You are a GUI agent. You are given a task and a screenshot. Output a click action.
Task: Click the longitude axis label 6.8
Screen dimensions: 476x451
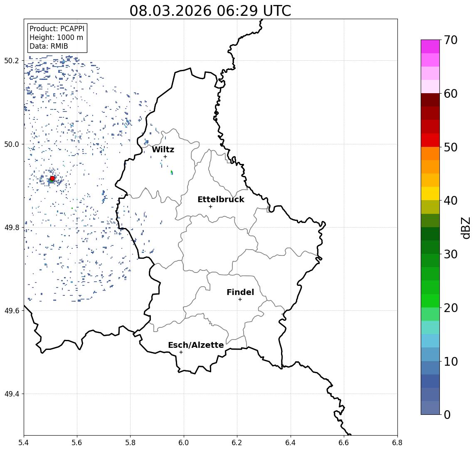[397, 443]
